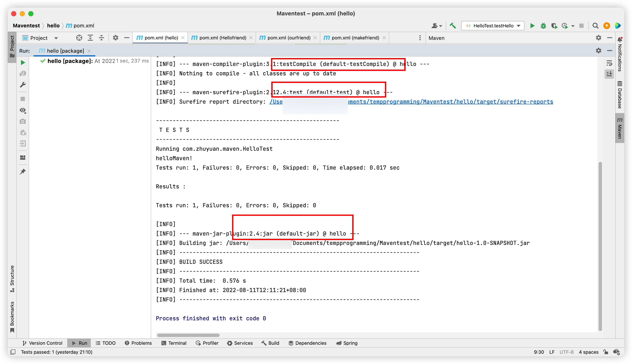Screen dimensions: 632x364
Task: Click the Expand All icon in the Project toolbar
Action: [x=90, y=38]
